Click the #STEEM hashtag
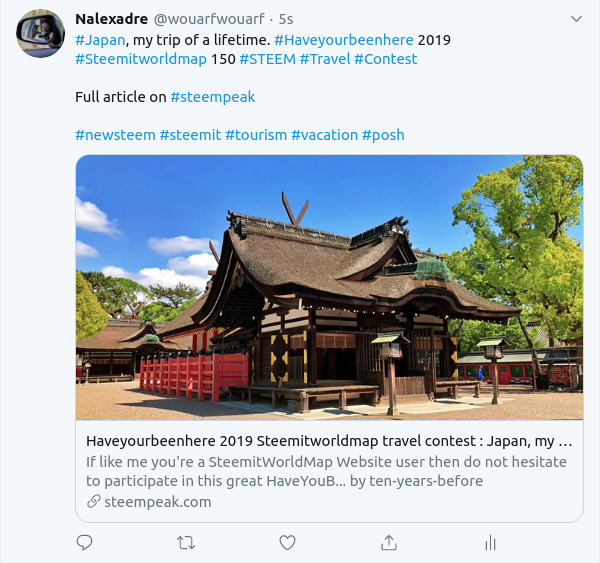The image size is (600, 563). (x=267, y=59)
